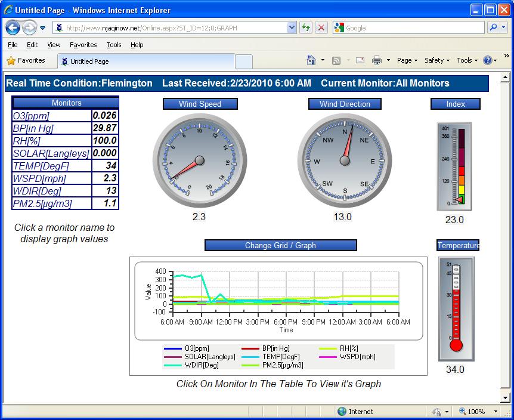Open the Safety dropdown menu

[x=436, y=60]
